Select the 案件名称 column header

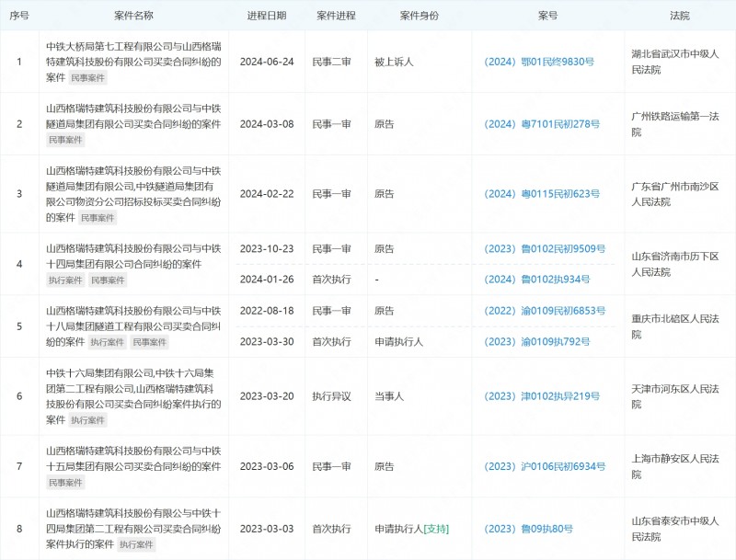click(x=133, y=15)
